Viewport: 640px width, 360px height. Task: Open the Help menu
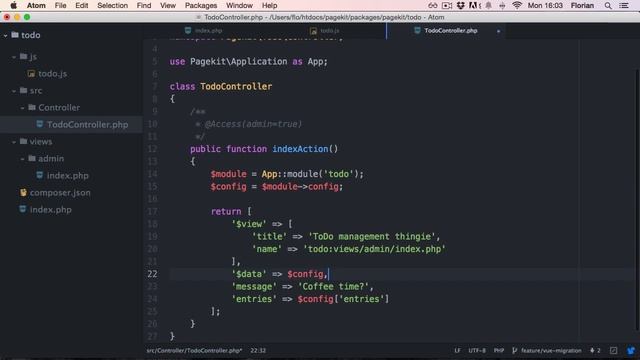pos(269,5)
